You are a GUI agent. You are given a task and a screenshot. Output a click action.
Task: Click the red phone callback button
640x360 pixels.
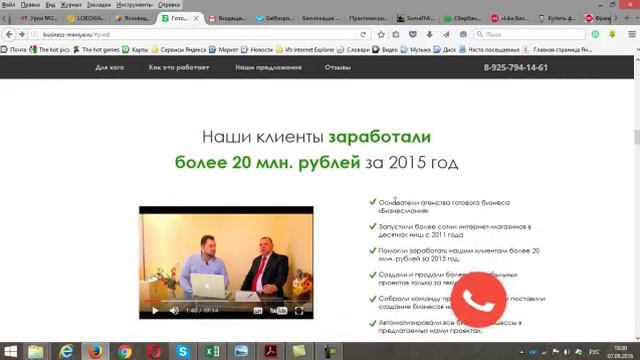pyautogui.click(x=478, y=300)
